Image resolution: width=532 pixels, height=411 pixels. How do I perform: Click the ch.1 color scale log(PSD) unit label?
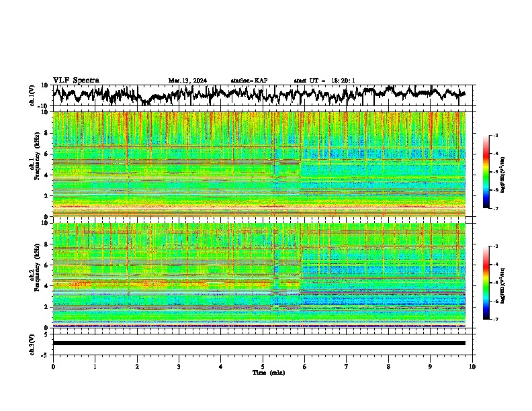(503, 175)
